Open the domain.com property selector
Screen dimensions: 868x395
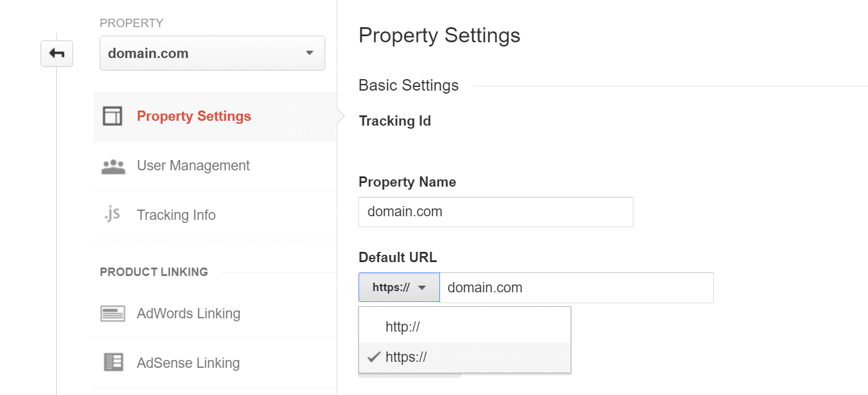[x=212, y=53]
